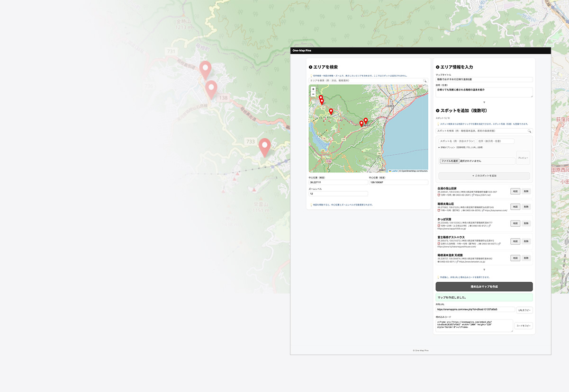
Task: Zoom in on the map with plus button
Action: point(313,89)
